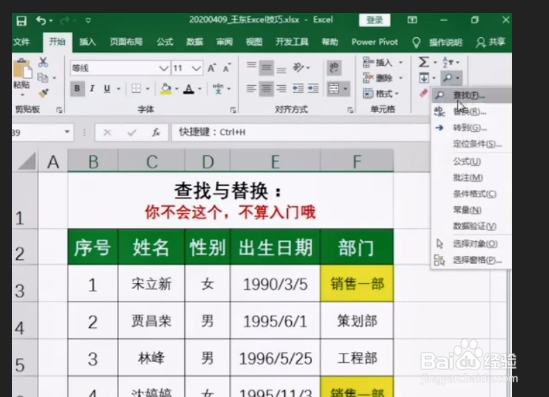The image size is (549, 397).
Task: Open the font group dialog launcher (字体)
Action: (233, 110)
